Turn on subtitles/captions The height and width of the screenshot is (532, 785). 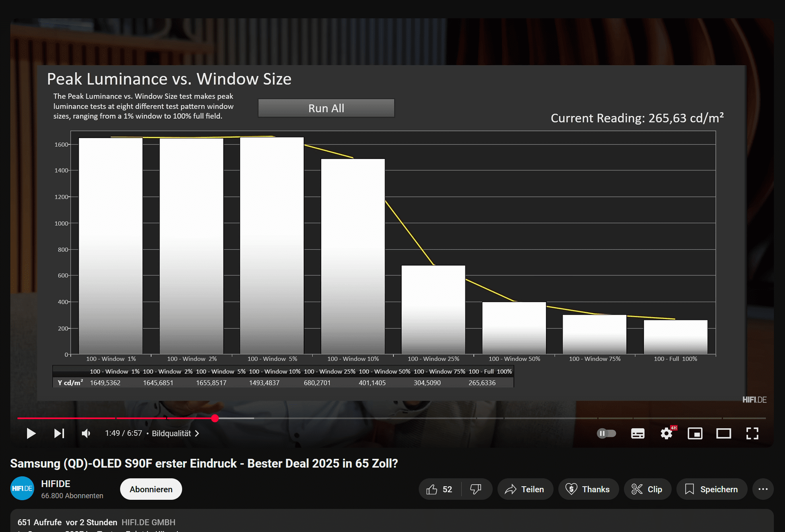click(x=638, y=433)
